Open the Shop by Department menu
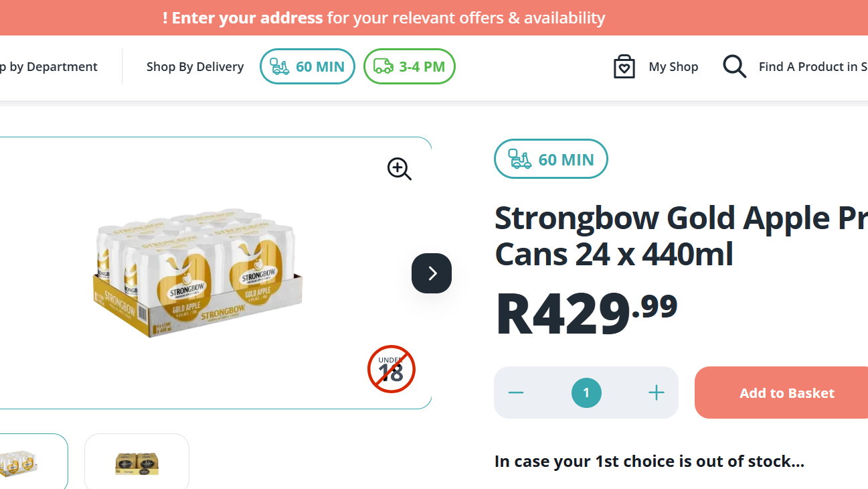868x489 pixels. (x=48, y=66)
